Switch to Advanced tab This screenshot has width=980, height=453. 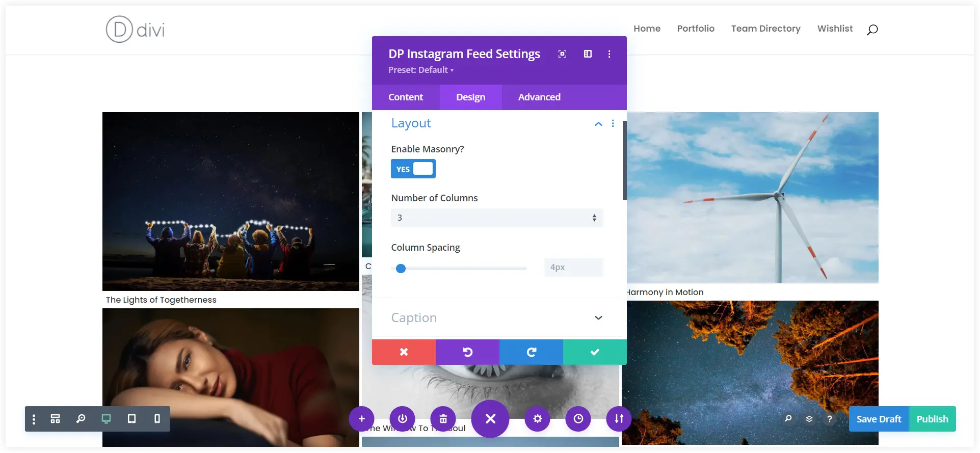click(x=539, y=97)
